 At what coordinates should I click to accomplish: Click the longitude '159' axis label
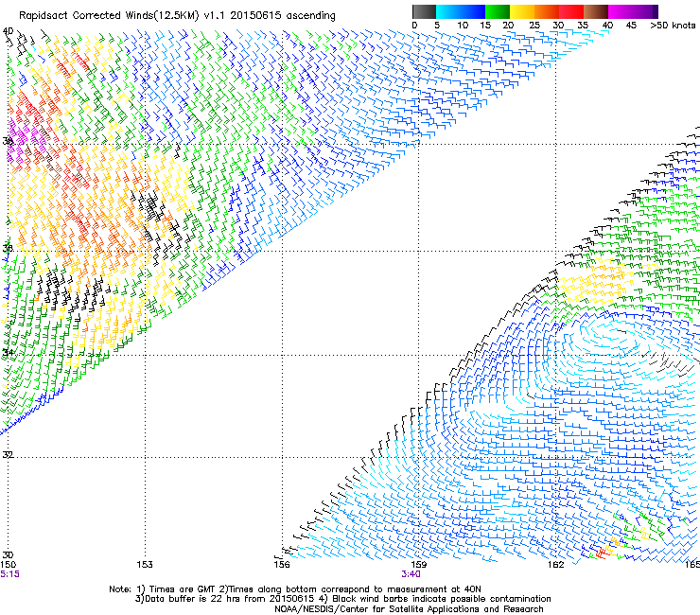coord(419,565)
